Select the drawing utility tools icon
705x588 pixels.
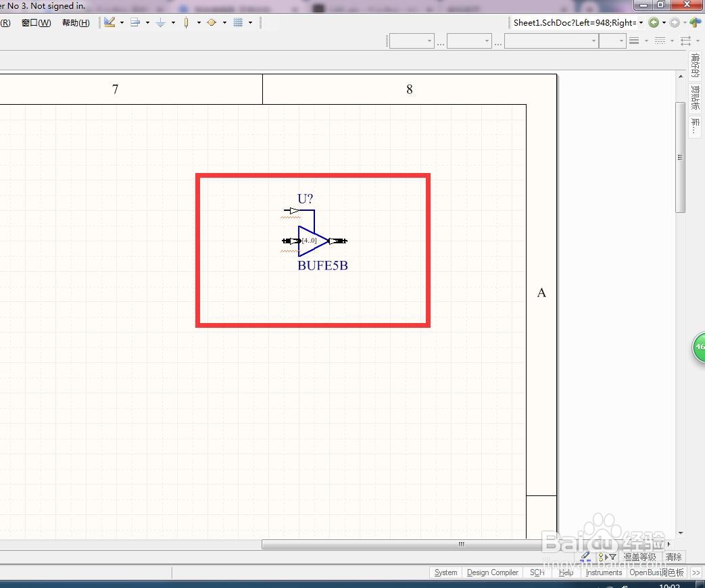(110, 22)
